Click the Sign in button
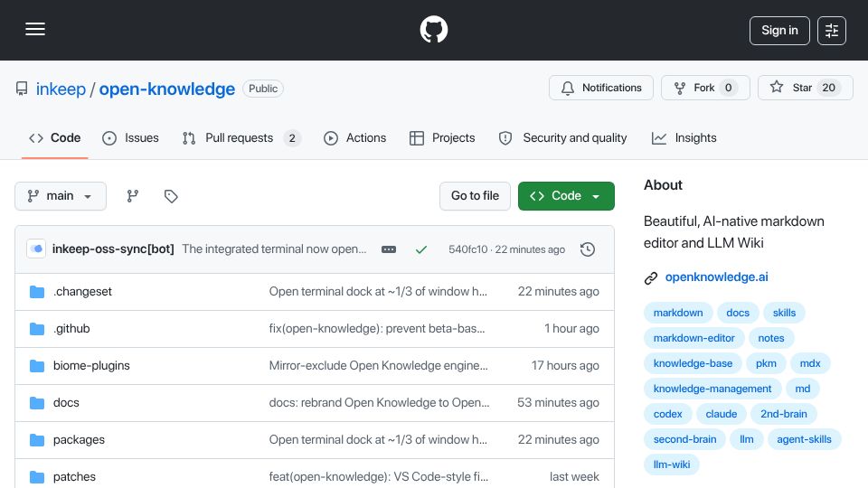This screenshot has width=868, height=488. [779, 31]
